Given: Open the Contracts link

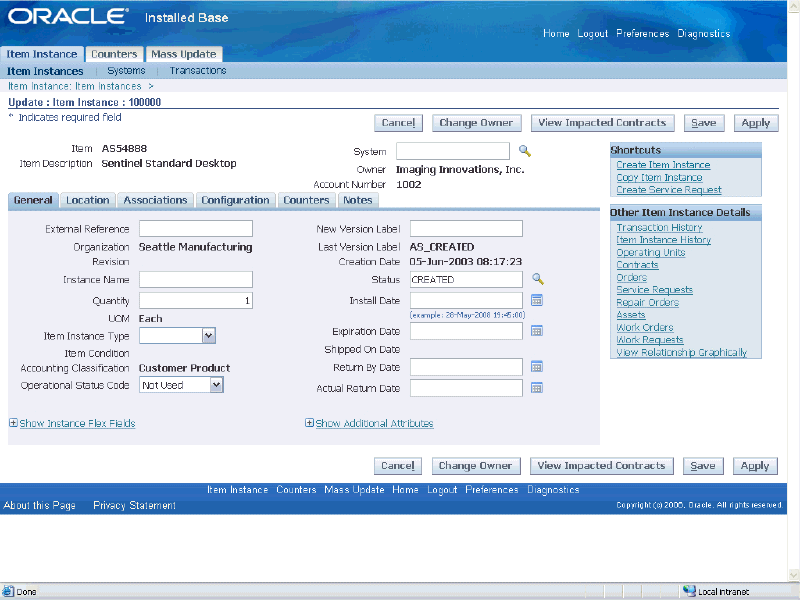Looking at the screenshot, I should 637,265.
